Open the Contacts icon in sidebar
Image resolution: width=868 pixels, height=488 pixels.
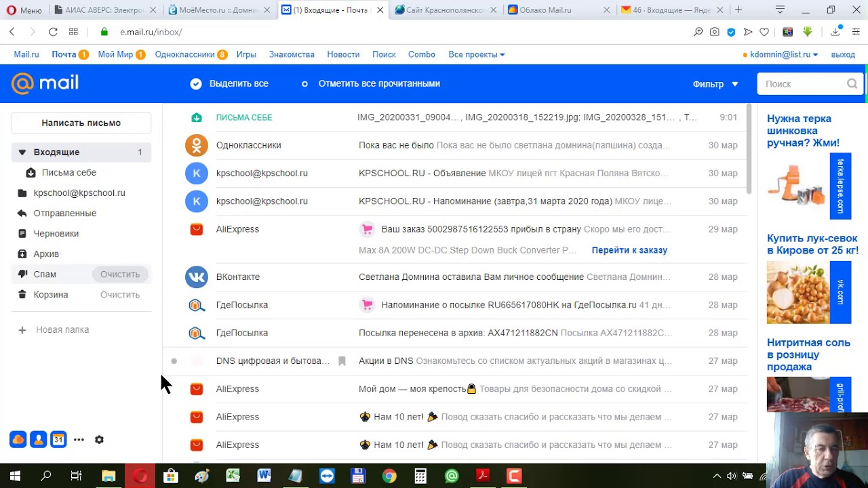39,440
